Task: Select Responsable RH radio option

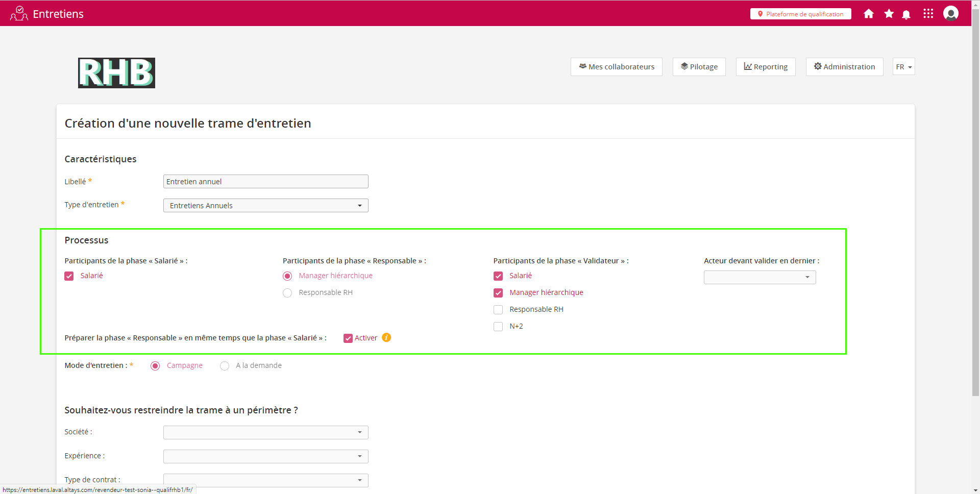Action: pos(287,293)
